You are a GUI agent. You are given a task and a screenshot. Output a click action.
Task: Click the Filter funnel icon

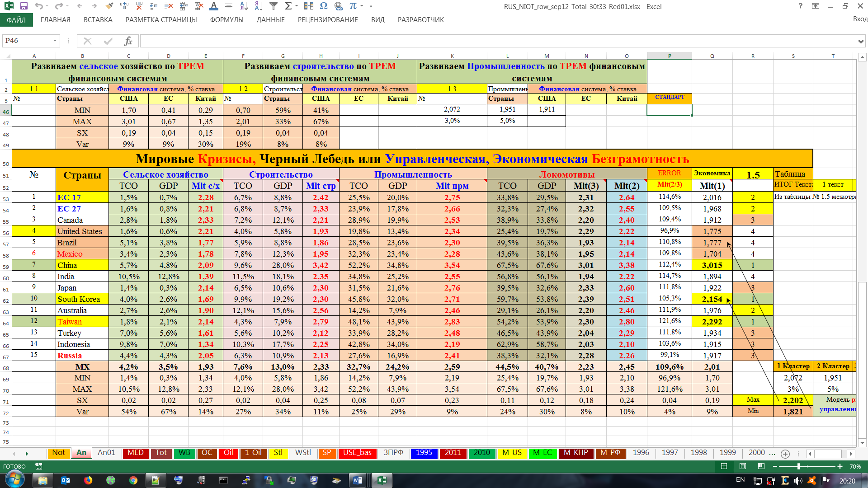[274, 6]
